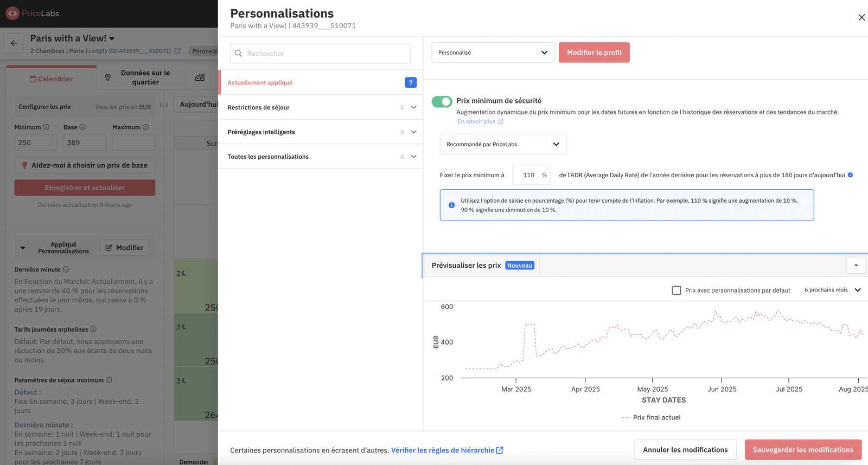Image resolution: width=868 pixels, height=465 pixels.
Task: Click the PriceLabs logo icon
Action: [12, 14]
